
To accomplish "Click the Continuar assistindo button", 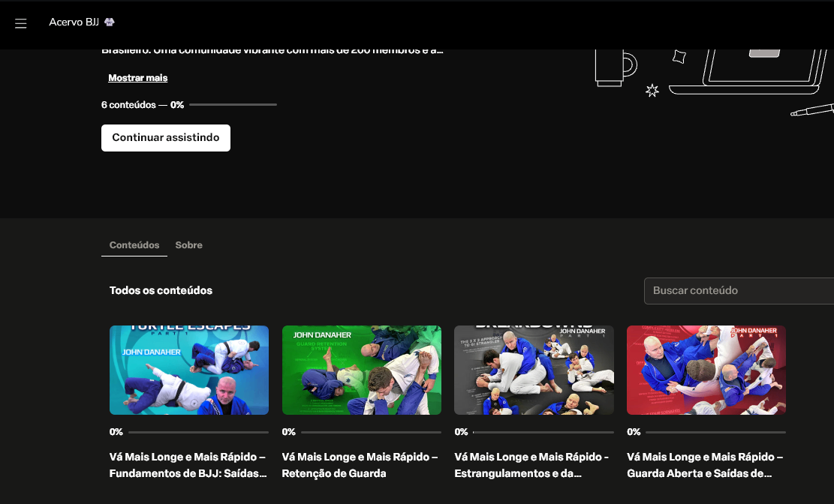I will tap(166, 138).
